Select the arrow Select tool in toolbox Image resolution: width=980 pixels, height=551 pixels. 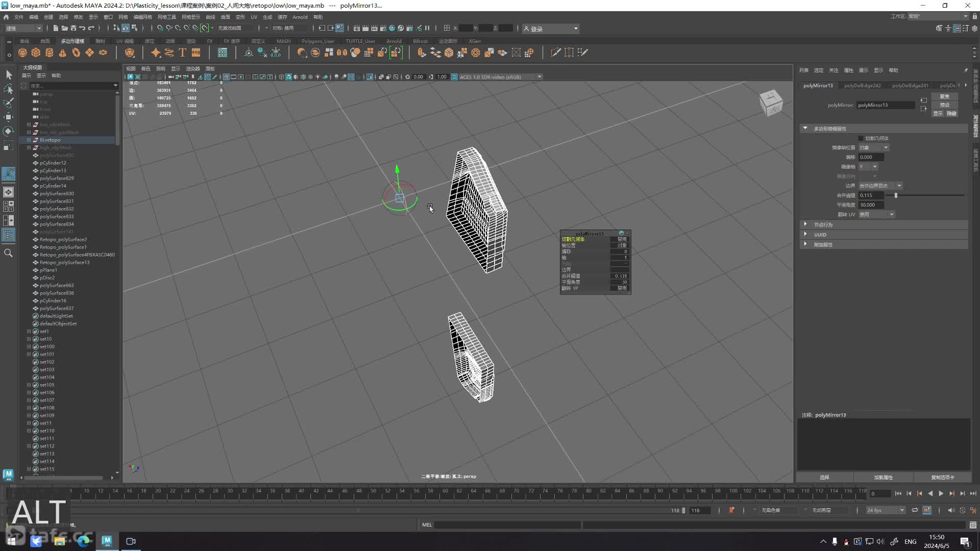[9, 75]
